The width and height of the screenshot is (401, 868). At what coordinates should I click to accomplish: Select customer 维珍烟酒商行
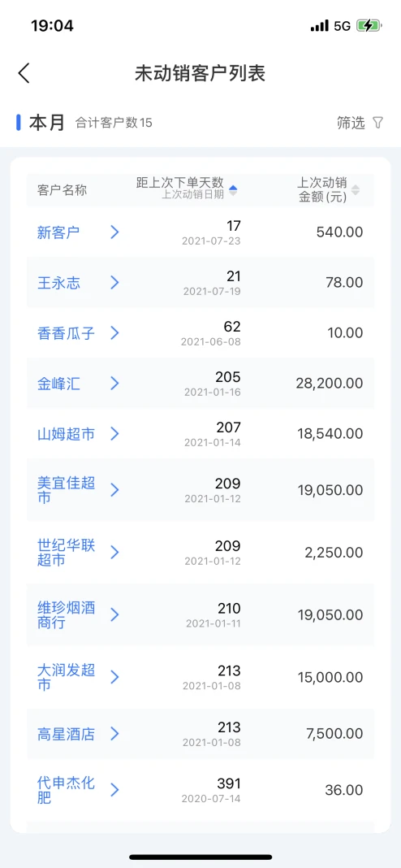(66, 615)
